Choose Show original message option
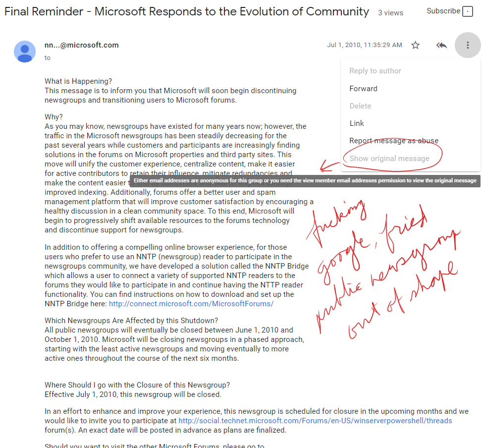This screenshot has height=448, width=483. pyautogui.click(x=389, y=159)
